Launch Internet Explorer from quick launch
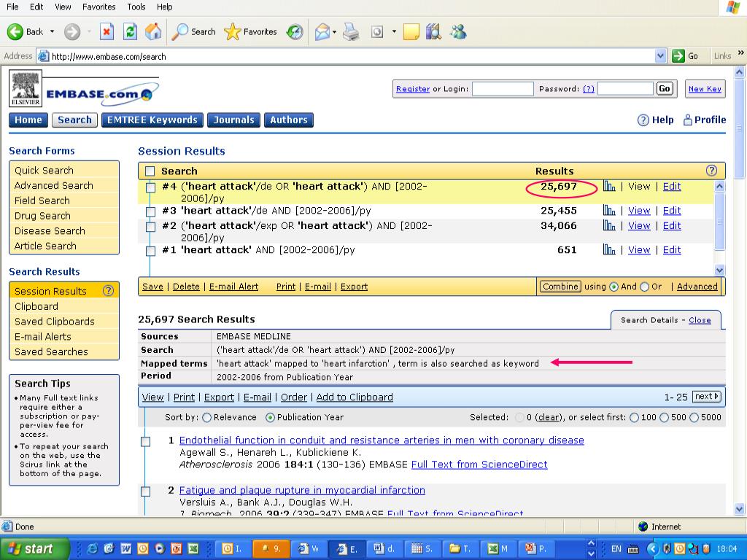This screenshot has height=560, width=747. tap(92, 548)
